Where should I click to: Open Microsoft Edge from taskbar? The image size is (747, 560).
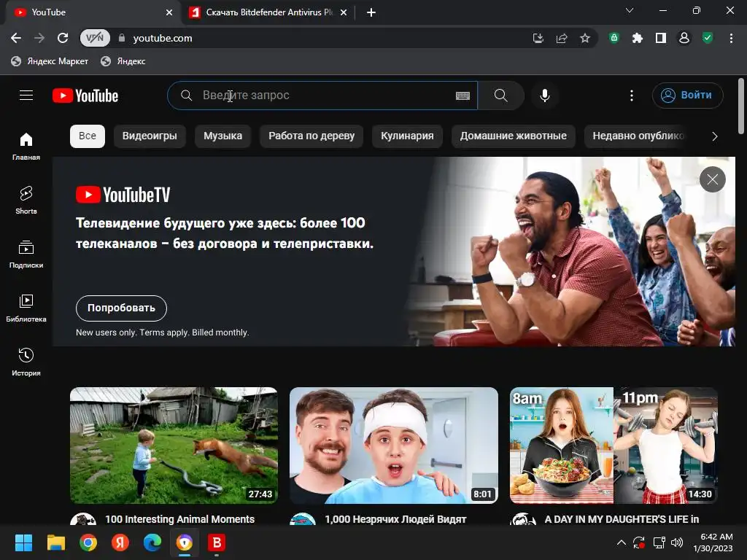pos(152,542)
